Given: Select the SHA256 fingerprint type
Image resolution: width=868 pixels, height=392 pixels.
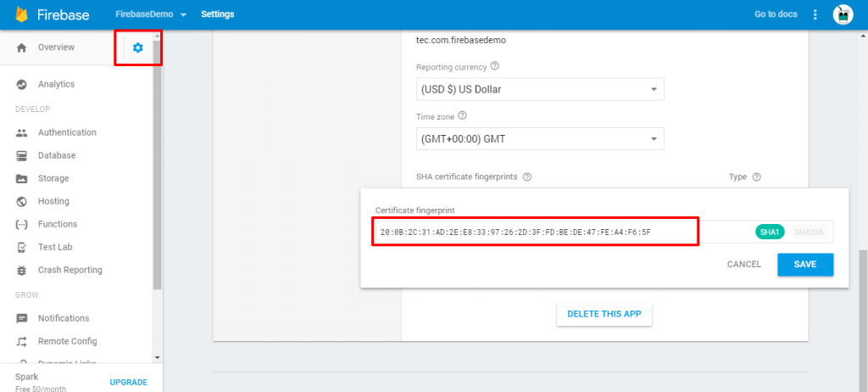Looking at the screenshot, I should tap(810, 232).
